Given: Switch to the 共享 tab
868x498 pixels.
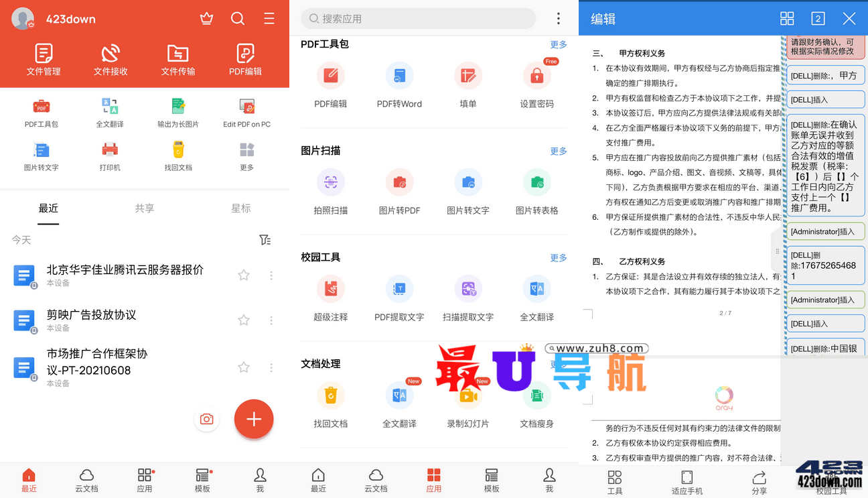Looking at the screenshot, I should coord(145,208).
